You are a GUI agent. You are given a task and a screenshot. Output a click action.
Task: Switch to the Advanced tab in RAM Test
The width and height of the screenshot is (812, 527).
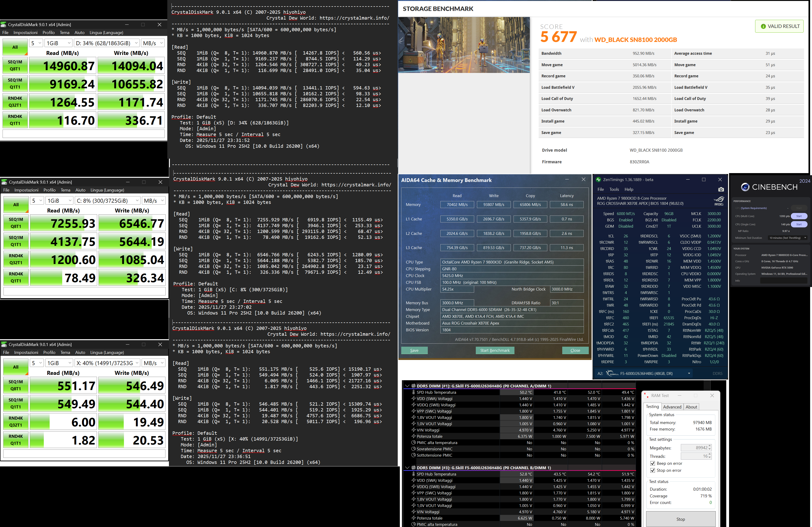672,407
